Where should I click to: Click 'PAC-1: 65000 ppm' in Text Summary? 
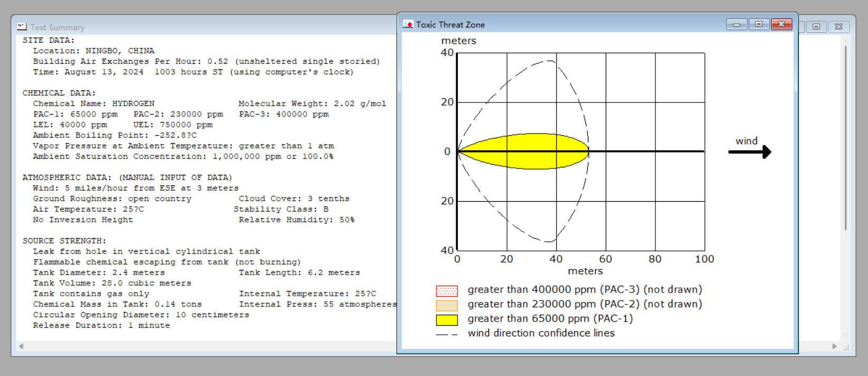[75, 114]
